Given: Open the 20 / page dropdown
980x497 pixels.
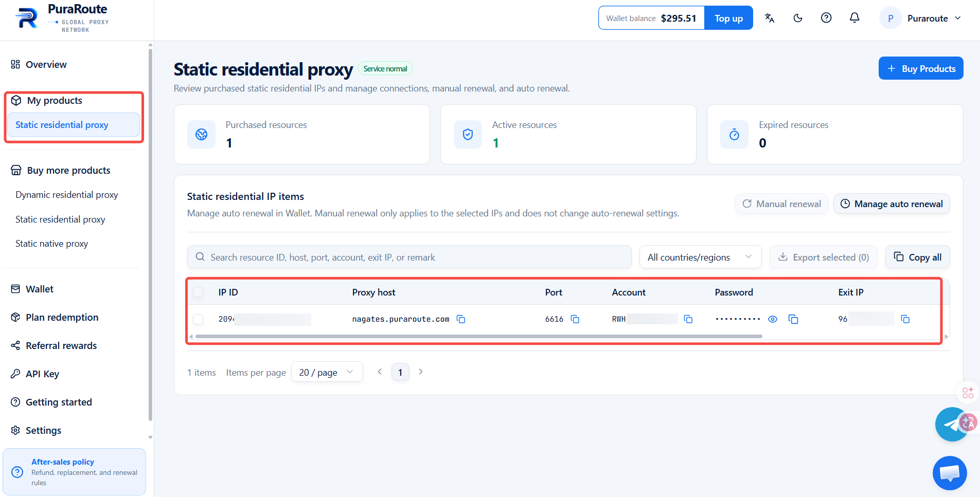Looking at the screenshot, I should (x=327, y=372).
